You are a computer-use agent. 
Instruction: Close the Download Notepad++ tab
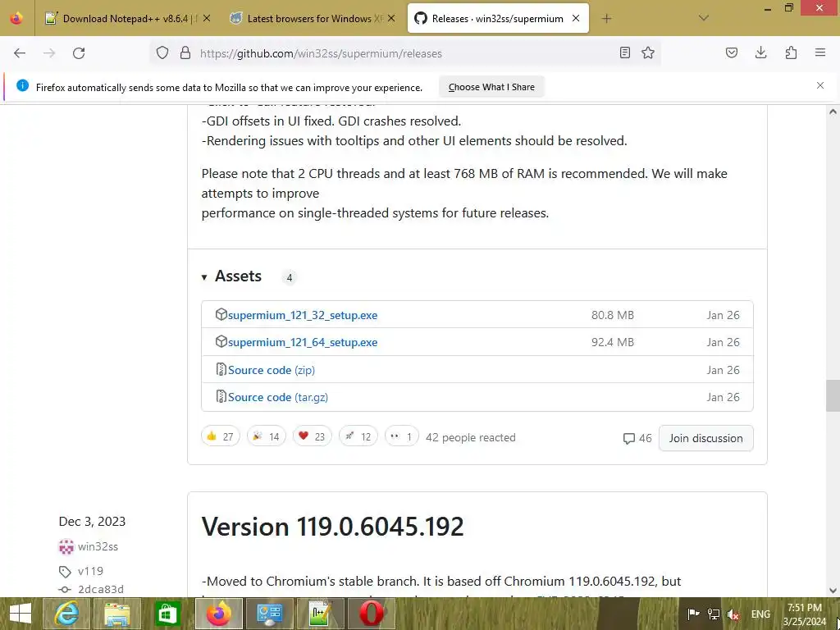pos(207,18)
